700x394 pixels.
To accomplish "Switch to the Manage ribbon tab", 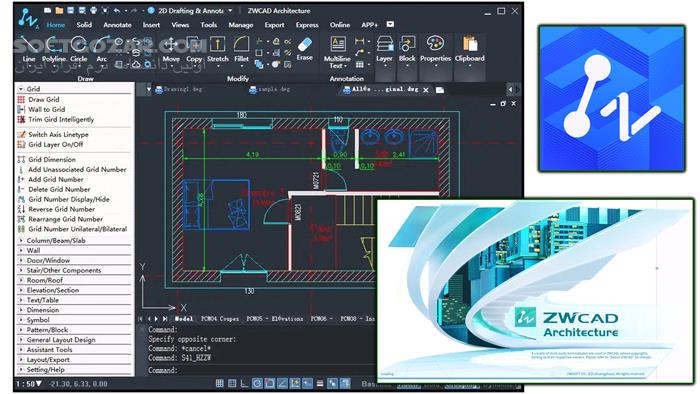I will coord(241,25).
